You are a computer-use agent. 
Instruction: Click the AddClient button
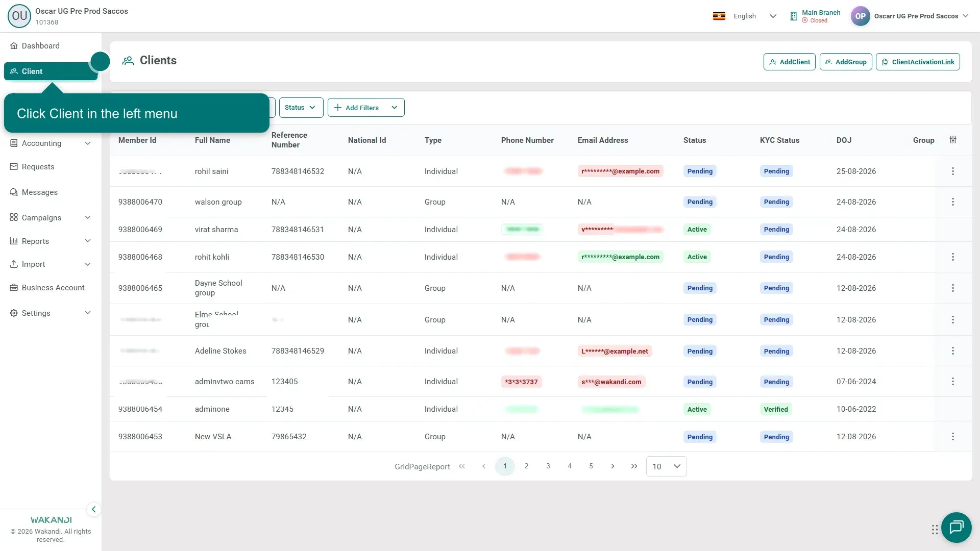789,62
